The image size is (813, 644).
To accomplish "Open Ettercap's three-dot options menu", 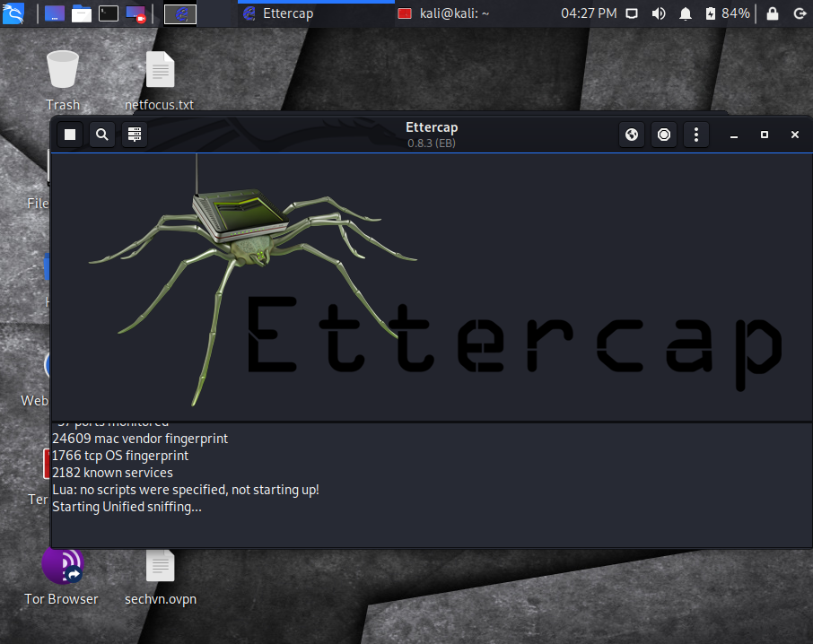I will tap(695, 135).
